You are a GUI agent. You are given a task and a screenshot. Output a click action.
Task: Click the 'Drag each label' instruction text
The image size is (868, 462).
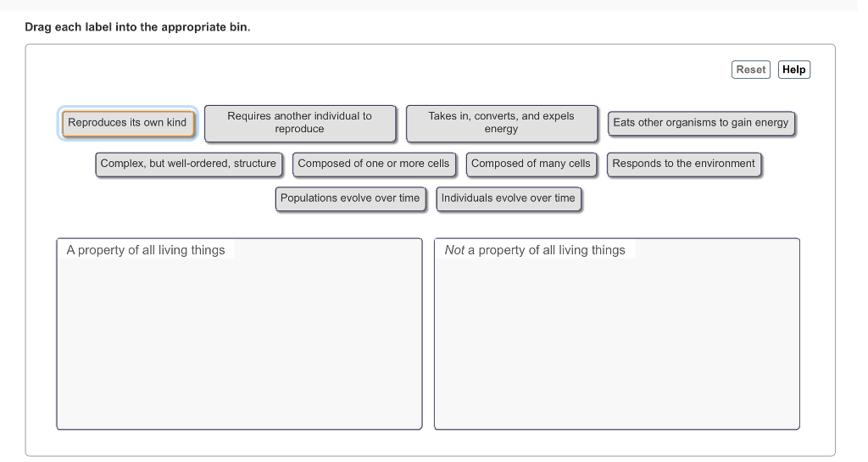(x=137, y=27)
